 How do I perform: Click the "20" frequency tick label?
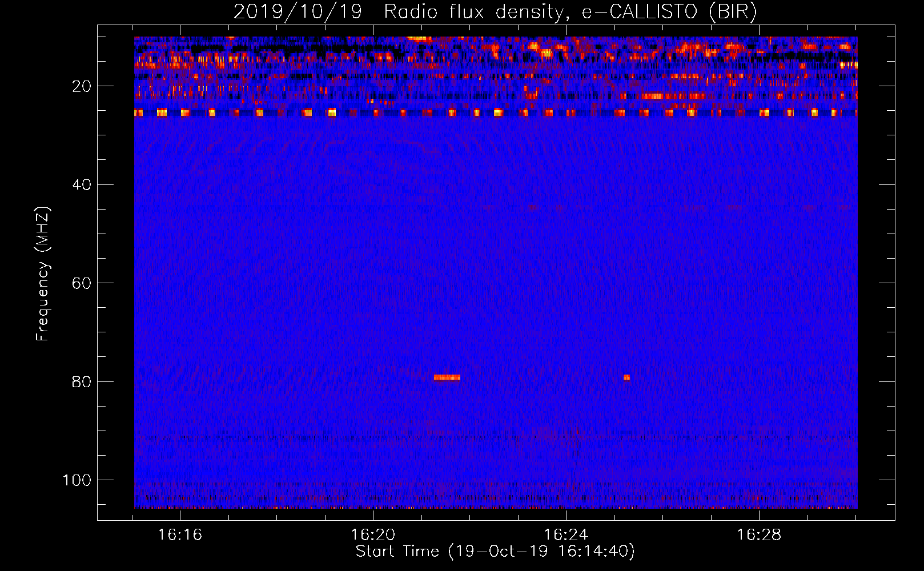click(x=82, y=86)
